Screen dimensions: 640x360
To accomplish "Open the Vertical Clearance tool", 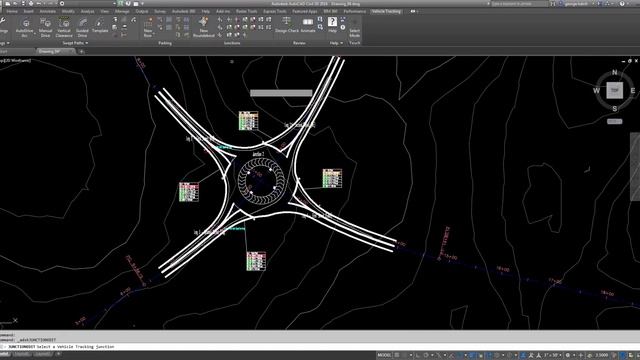I will coord(64,28).
